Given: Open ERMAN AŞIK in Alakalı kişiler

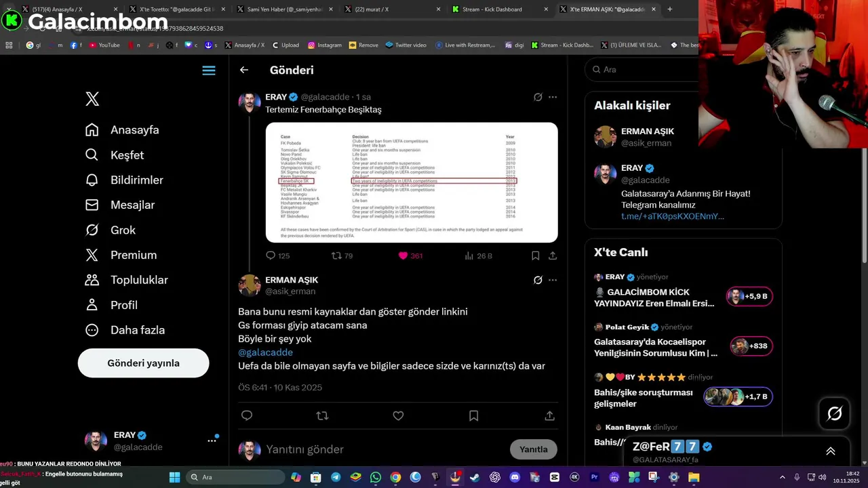Looking at the screenshot, I should [x=648, y=137].
